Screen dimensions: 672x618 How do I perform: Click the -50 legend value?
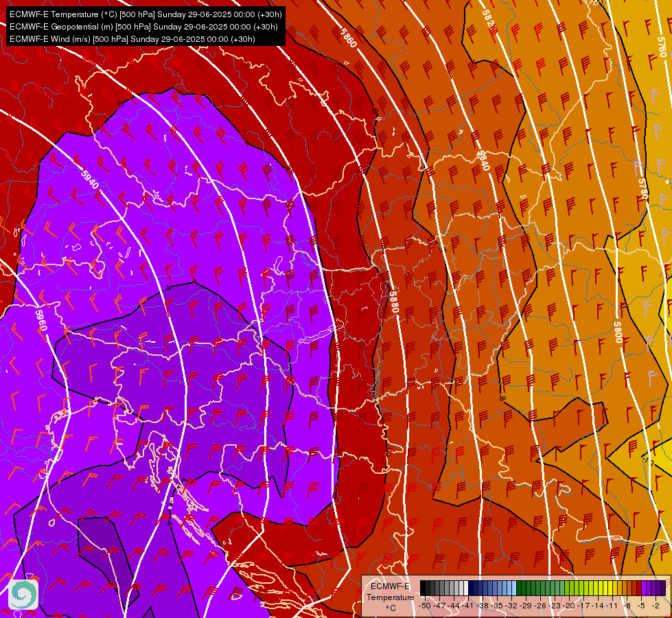point(425,606)
